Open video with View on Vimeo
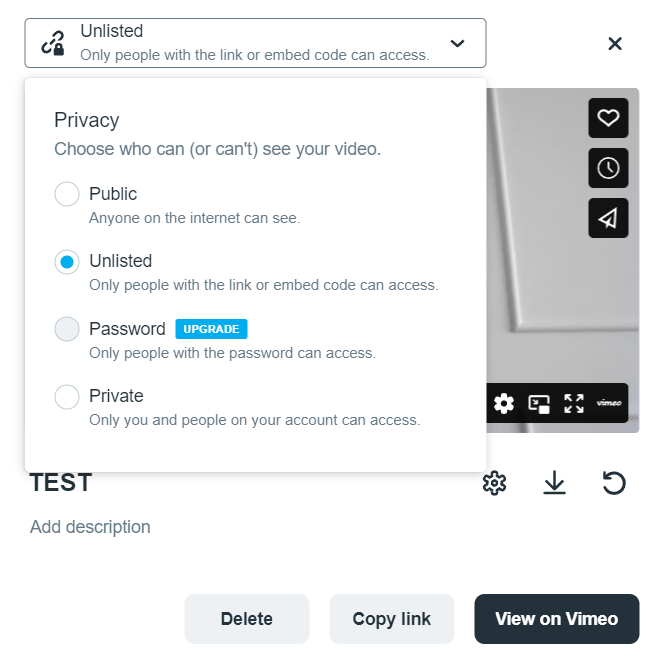The image size is (658, 656). (x=556, y=619)
